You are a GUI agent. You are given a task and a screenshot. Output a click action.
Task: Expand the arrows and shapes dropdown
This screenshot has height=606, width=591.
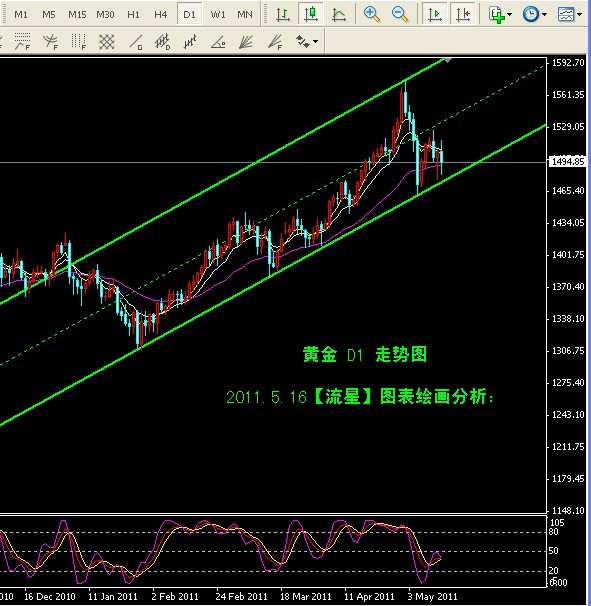coord(307,42)
